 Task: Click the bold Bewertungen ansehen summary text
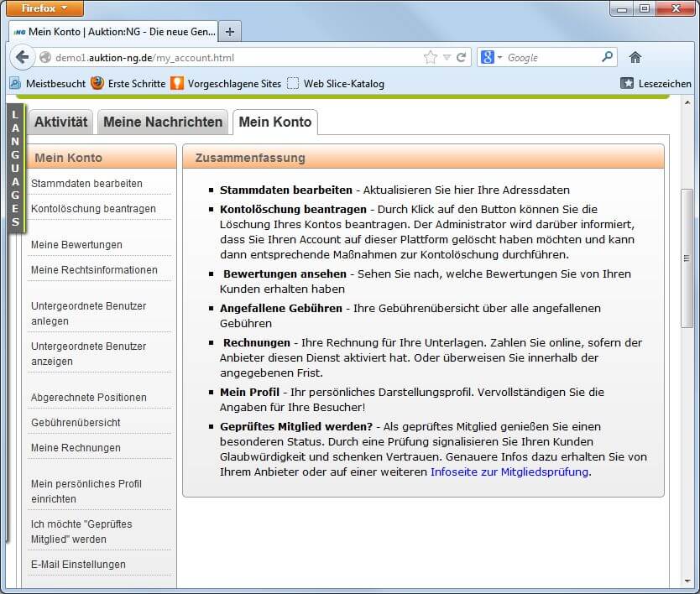(x=285, y=274)
